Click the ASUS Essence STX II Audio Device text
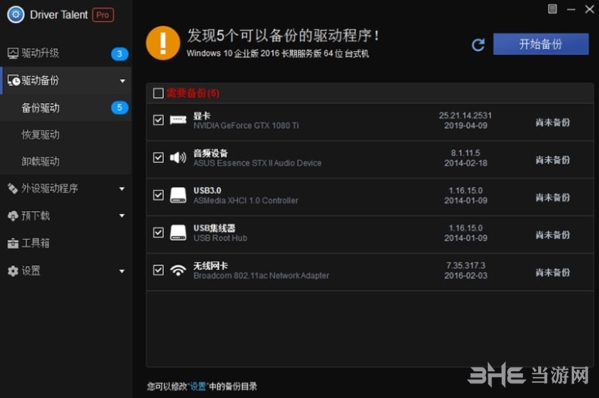This screenshot has height=398, width=599. 257,163
